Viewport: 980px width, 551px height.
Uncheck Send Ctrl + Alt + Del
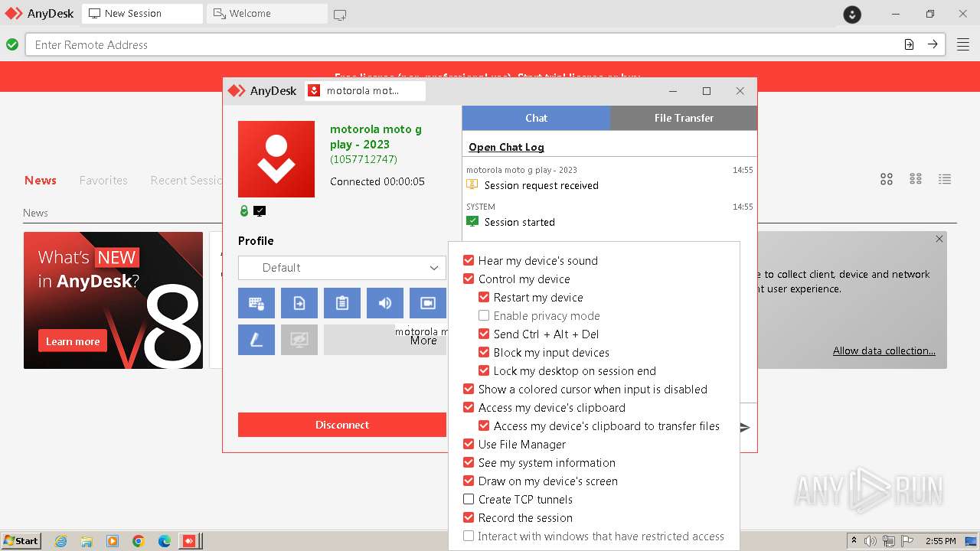point(484,334)
